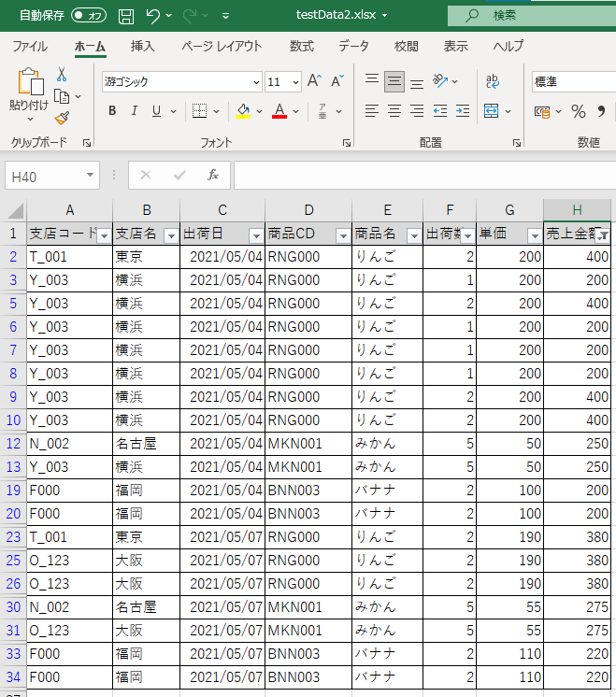Switch to the データ ribbon tab
The height and width of the screenshot is (697, 616).
tap(353, 47)
